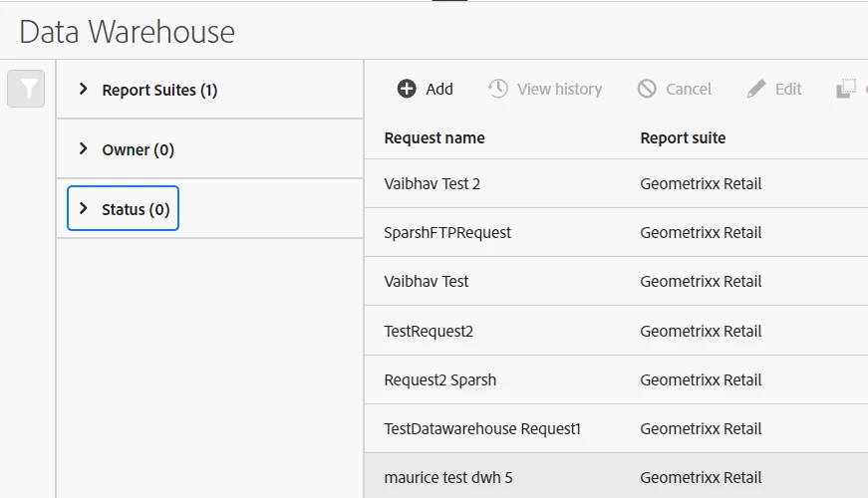This screenshot has height=498, width=868.
Task: Click the Cancel circle-slash icon
Action: (x=647, y=89)
